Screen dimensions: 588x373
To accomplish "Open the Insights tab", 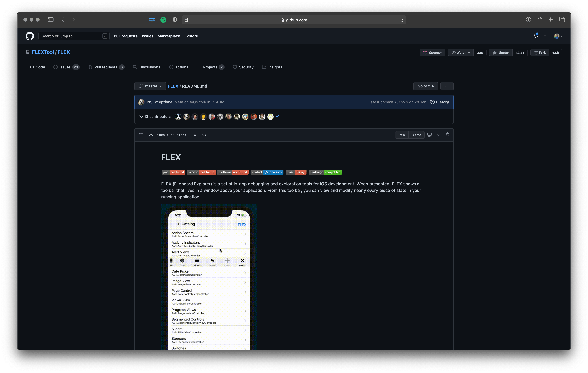I will [272, 67].
